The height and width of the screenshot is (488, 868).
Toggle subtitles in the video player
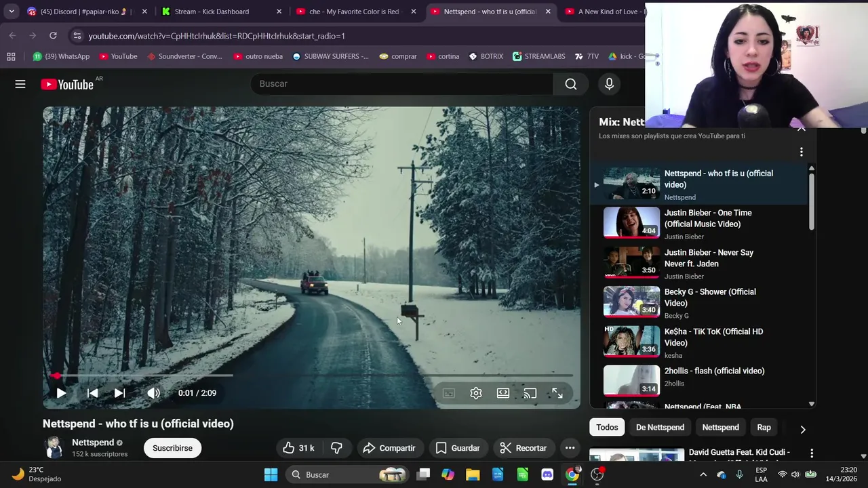coord(449,393)
